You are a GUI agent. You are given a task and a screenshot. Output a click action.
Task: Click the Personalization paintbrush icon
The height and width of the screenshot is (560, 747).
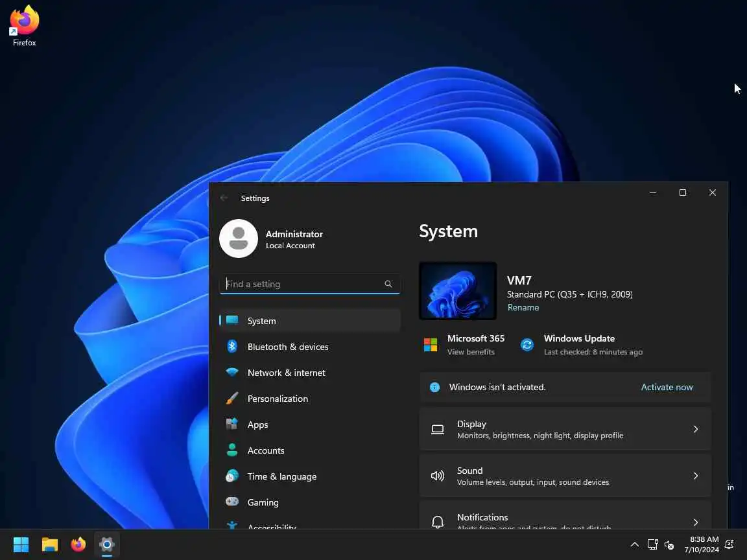click(232, 398)
